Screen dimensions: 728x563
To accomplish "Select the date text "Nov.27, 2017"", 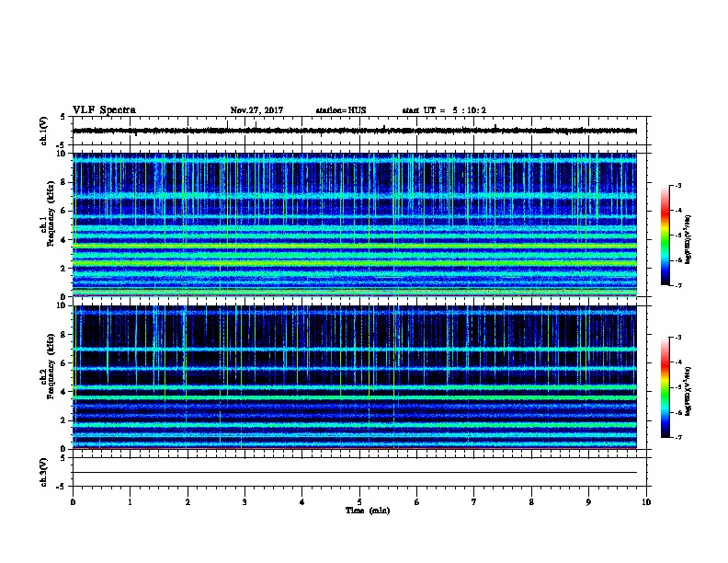I will [x=256, y=110].
